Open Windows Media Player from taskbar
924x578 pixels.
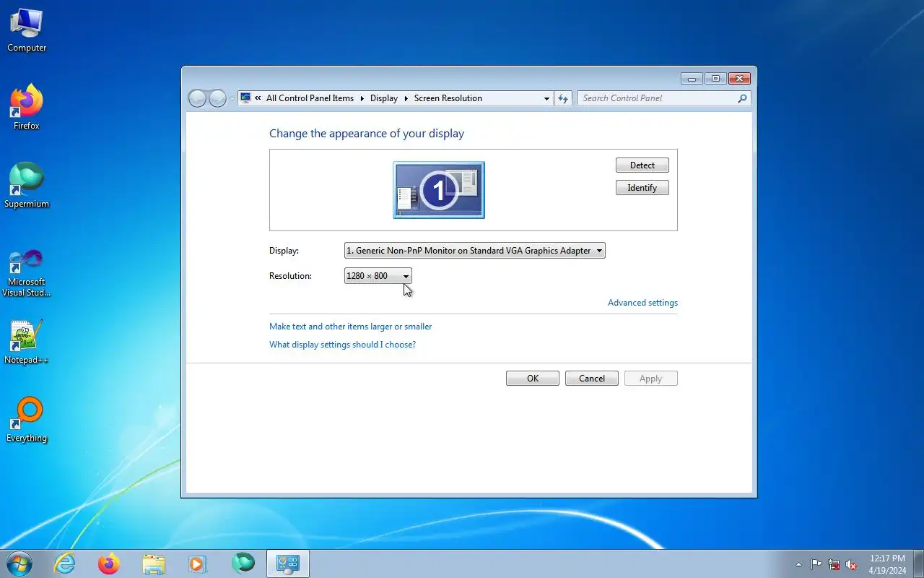[198, 564]
